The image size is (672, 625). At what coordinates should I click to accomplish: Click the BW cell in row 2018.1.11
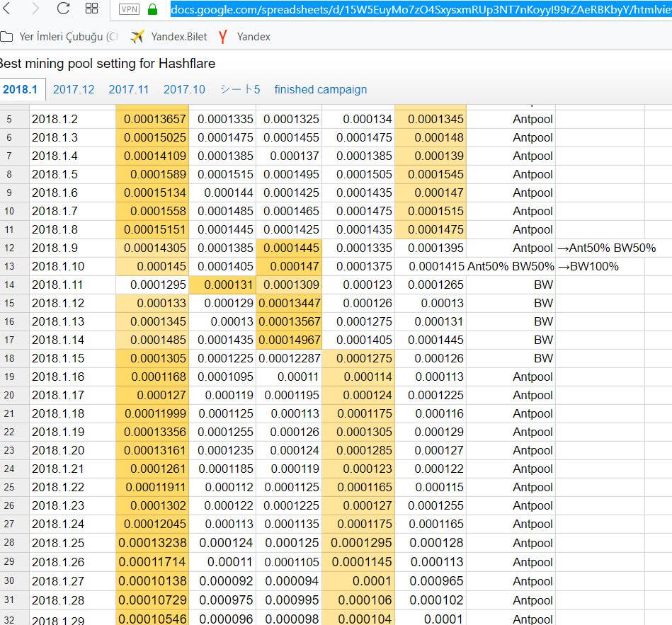pyautogui.click(x=511, y=285)
